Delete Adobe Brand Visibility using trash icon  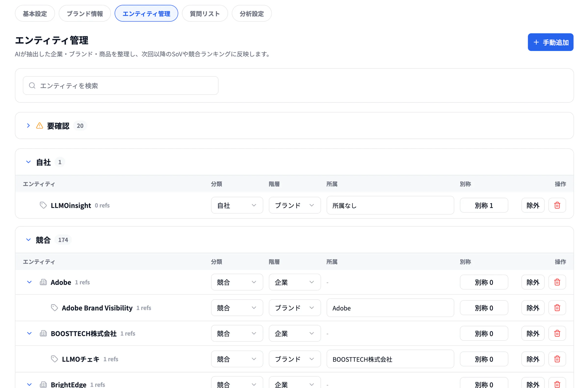tap(557, 308)
